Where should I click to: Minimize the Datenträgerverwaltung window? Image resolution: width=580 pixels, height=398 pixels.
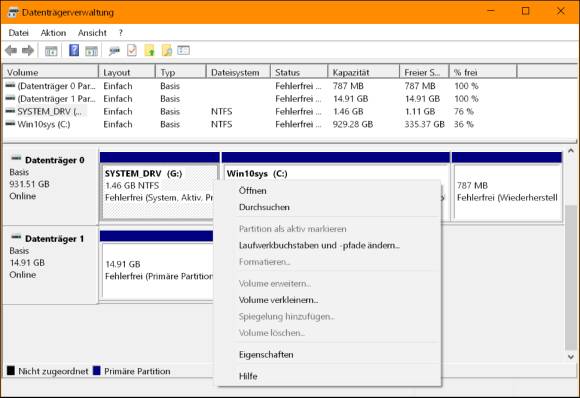(x=491, y=11)
